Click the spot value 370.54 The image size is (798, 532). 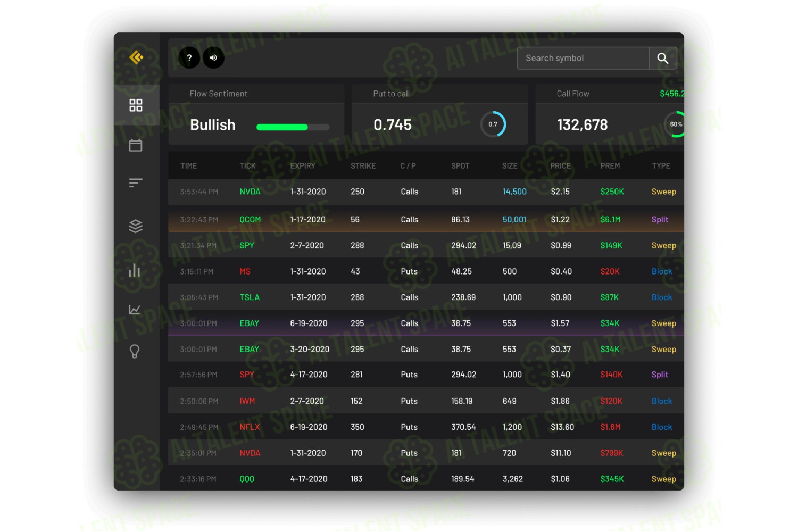[x=463, y=427]
